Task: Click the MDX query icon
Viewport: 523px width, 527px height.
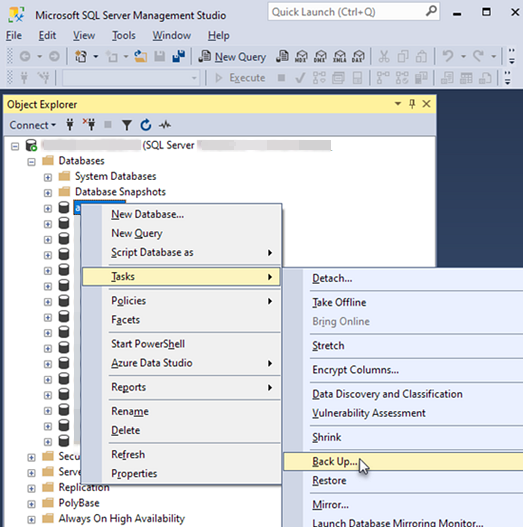Action: click(x=301, y=56)
